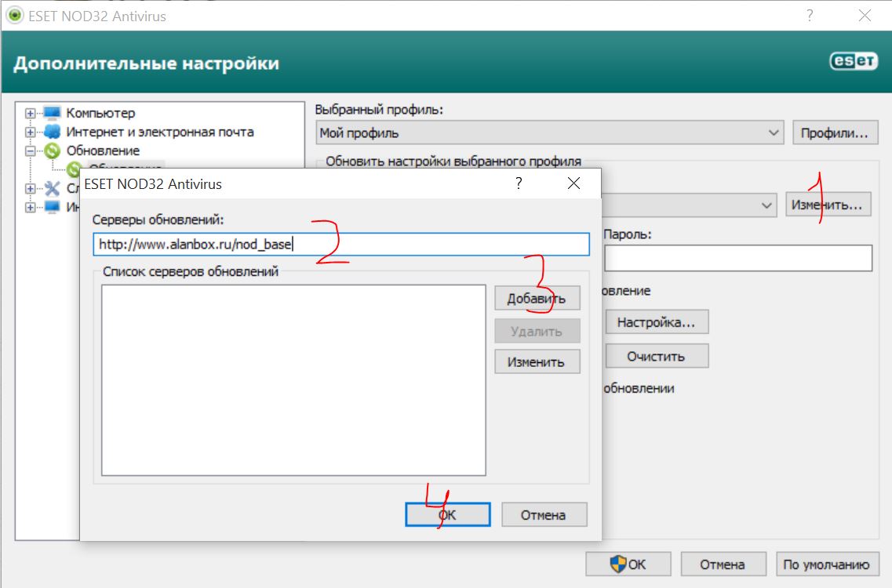Select the green Update icon in tree
Viewport: 892px width, 588px height.
[x=52, y=151]
